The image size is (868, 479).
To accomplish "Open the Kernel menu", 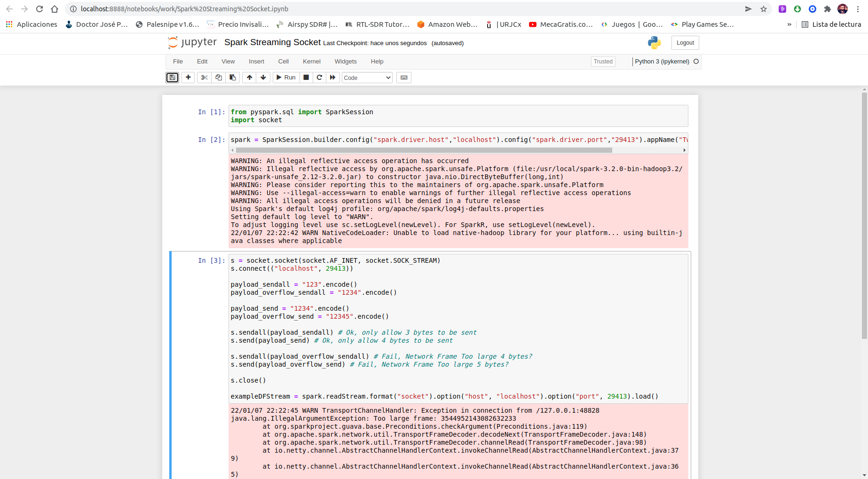I will (311, 61).
